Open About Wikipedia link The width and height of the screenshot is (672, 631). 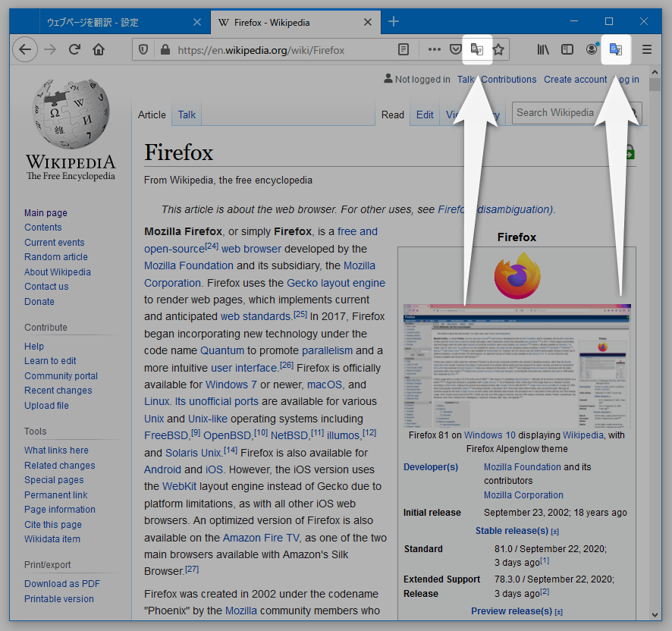pyautogui.click(x=58, y=272)
